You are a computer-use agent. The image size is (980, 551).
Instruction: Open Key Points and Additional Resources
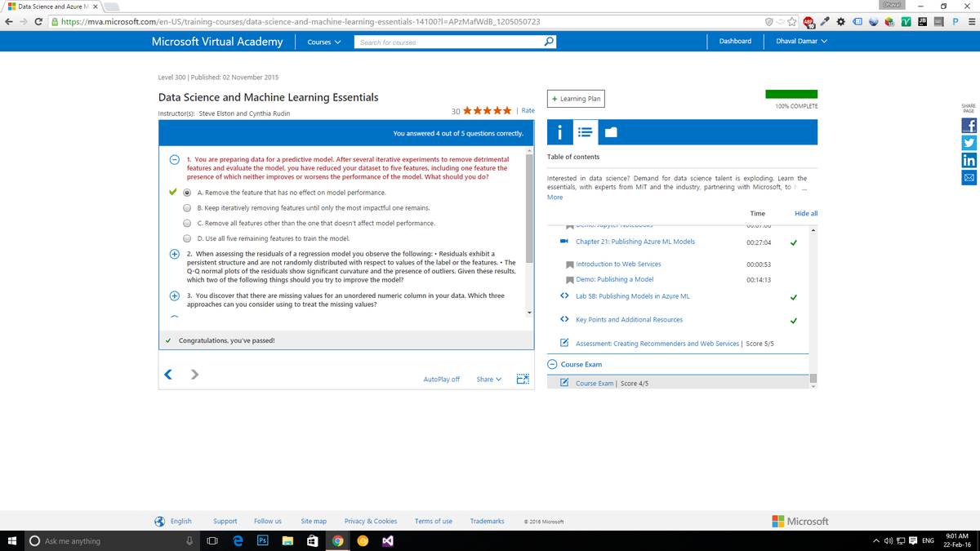(629, 320)
